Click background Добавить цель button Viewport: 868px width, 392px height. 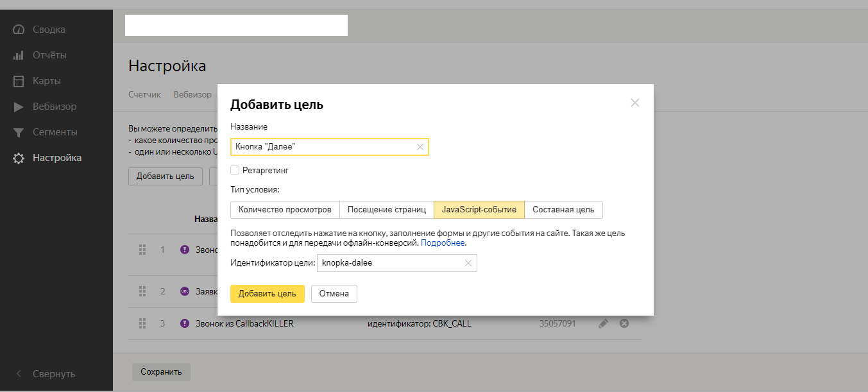(x=166, y=176)
